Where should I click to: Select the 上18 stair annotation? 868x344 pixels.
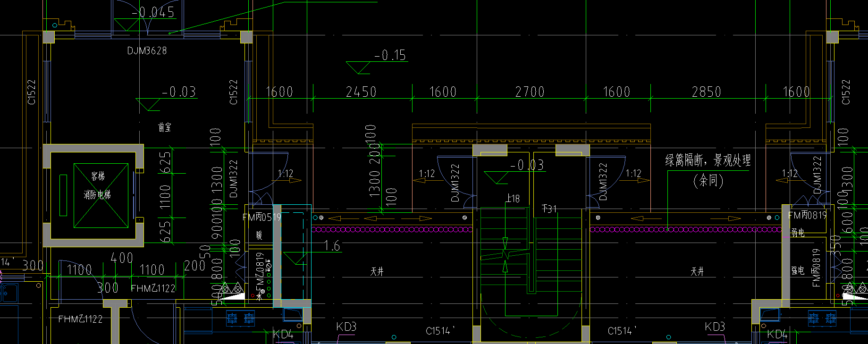tap(513, 199)
